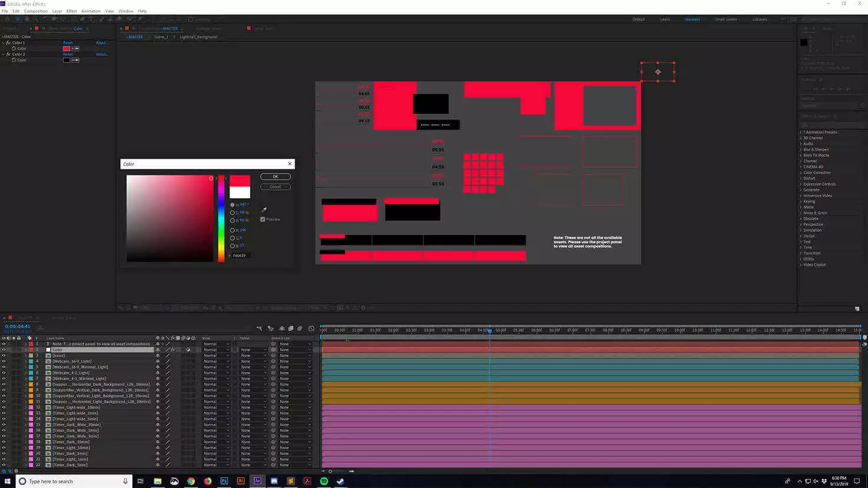Image resolution: width=868 pixels, height=488 pixels.
Task: Uncheck the Preview checkbox in the Color dialog
Action: click(x=263, y=219)
